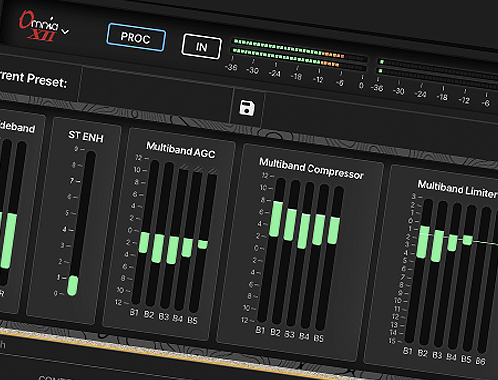The width and height of the screenshot is (498, 380).
Task: Click the ST ENH meter bar
Action: tap(81, 223)
